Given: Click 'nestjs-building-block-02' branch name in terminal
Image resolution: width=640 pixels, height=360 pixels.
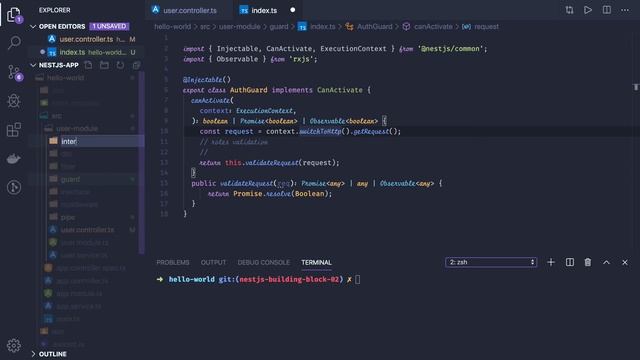Looking at the screenshot, I should click(289, 280).
